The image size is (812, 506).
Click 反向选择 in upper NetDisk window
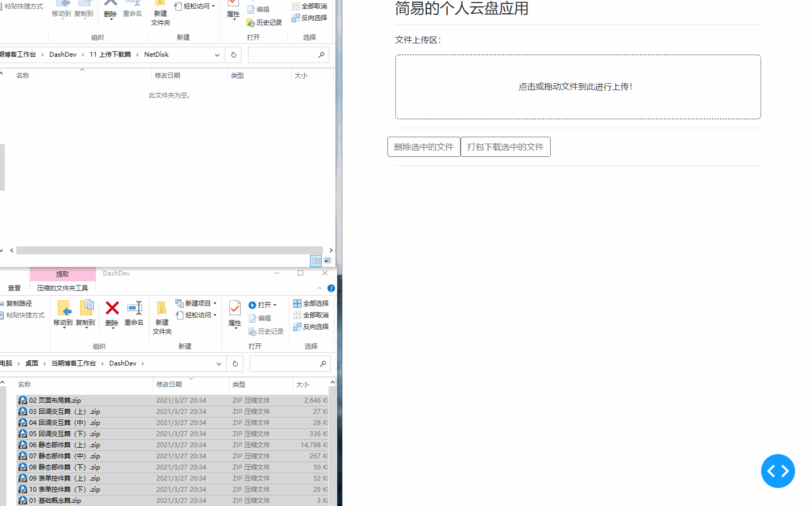[310, 17]
